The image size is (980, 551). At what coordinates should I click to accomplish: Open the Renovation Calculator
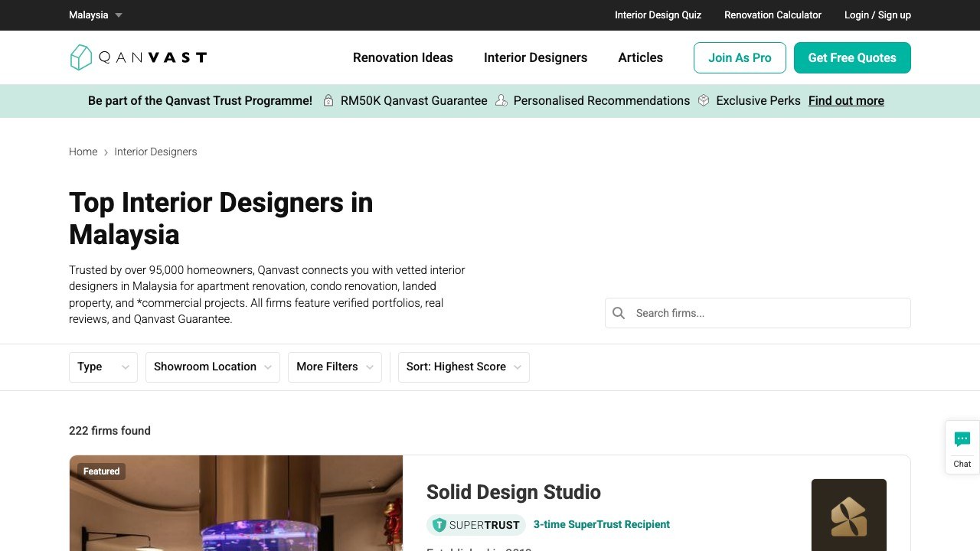pos(773,15)
